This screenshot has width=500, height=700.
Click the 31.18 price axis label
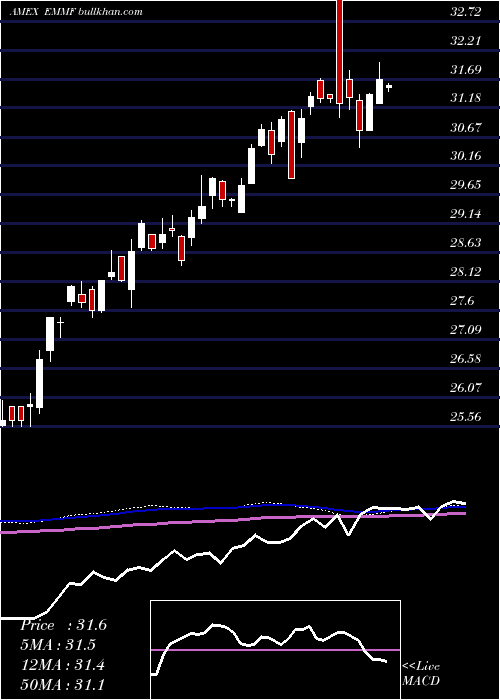[x=466, y=98]
